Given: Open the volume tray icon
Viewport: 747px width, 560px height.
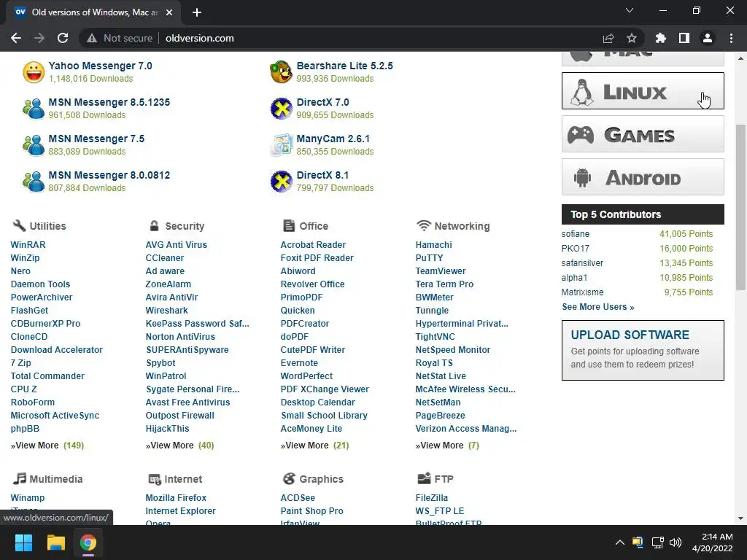Looking at the screenshot, I should tap(676, 542).
